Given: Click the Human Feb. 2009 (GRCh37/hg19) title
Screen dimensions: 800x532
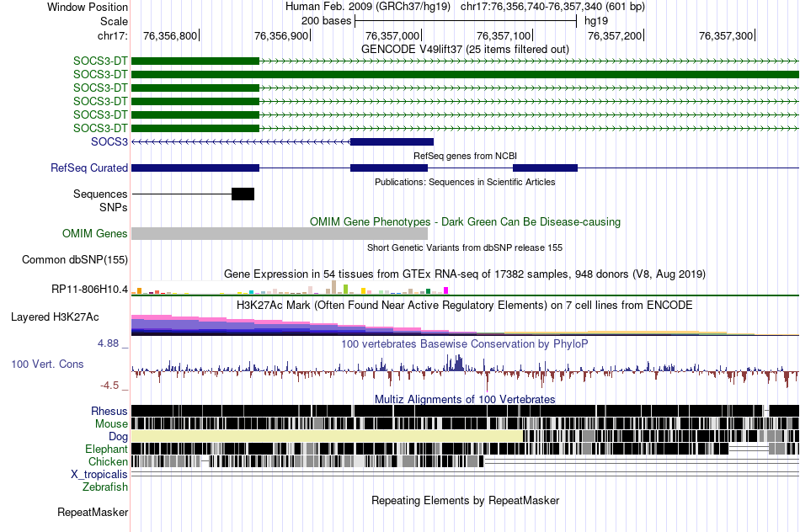Looking at the screenshot, I should click(x=368, y=7).
